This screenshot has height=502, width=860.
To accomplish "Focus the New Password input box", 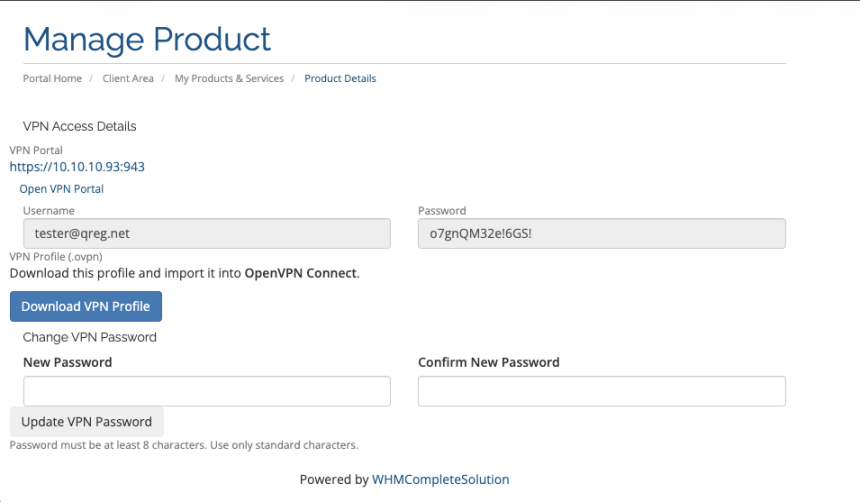I will pyautogui.click(x=206, y=391).
